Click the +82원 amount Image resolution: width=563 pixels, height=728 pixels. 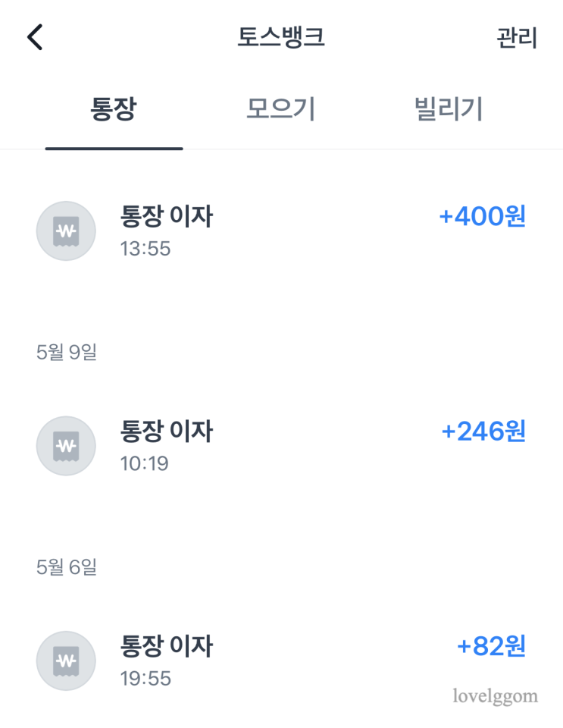click(x=491, y=647)
